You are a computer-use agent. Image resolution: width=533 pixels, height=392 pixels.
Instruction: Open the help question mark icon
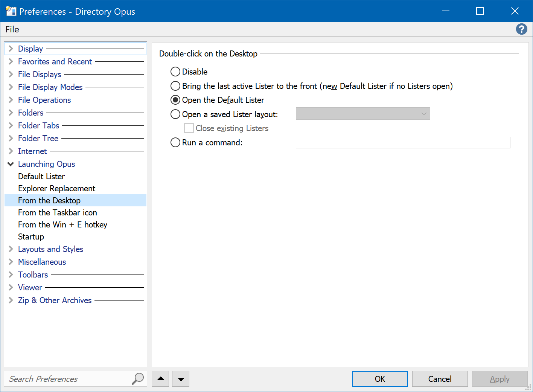(521, 29)
